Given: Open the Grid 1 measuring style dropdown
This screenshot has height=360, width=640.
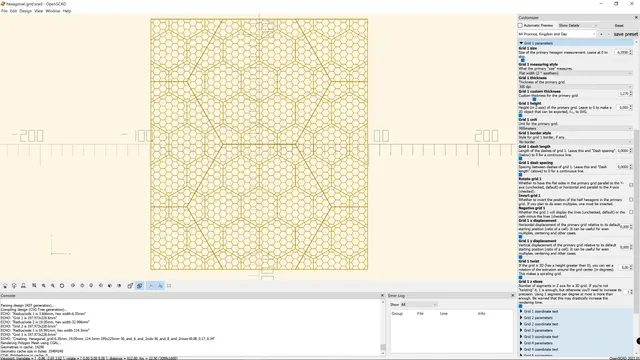Looking at the screenshot, I should pos(576,73).
